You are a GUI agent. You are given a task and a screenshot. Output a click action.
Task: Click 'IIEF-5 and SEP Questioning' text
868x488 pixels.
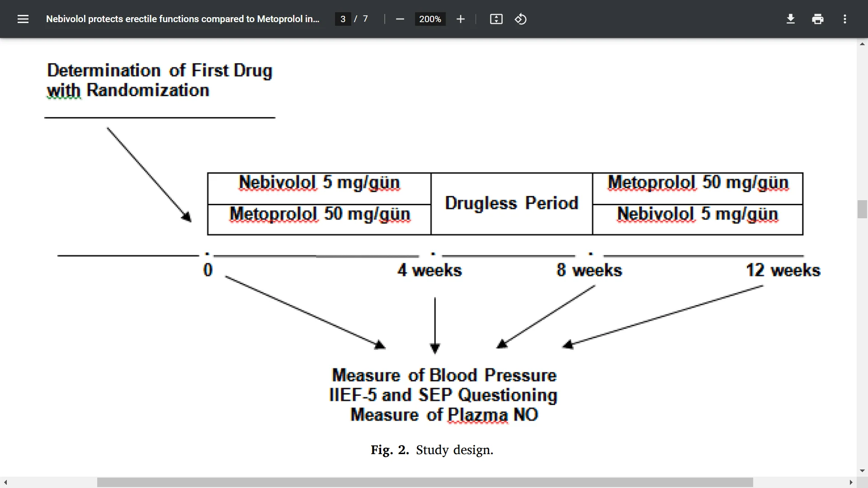(443, 395)
